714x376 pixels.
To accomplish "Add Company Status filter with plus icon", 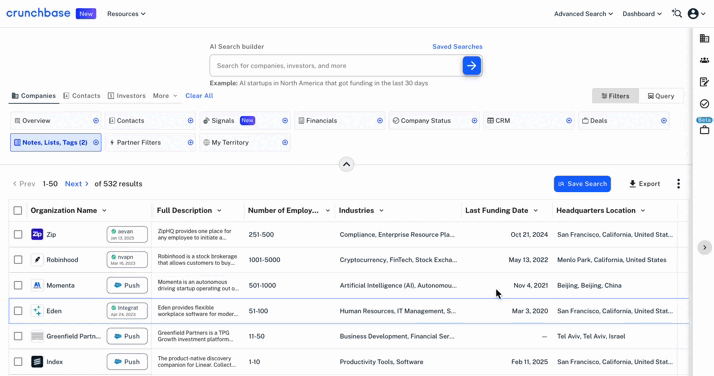I will 474,121.
